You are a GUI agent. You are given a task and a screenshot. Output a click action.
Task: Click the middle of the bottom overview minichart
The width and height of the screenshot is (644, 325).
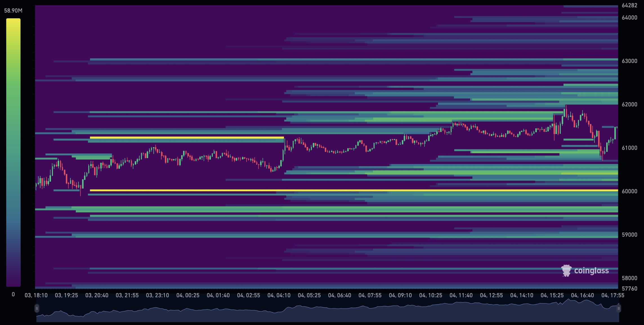(x=328, y=313)
